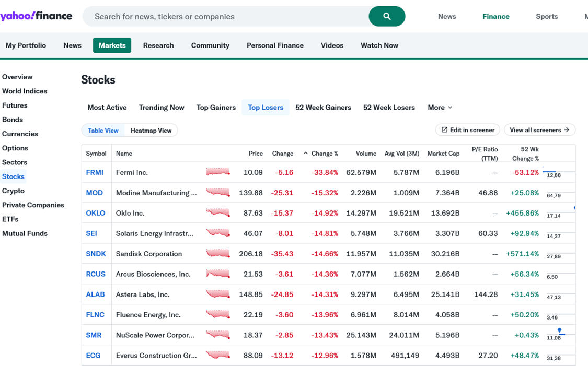Open the Research navigation menu

(x=158, y=45)
